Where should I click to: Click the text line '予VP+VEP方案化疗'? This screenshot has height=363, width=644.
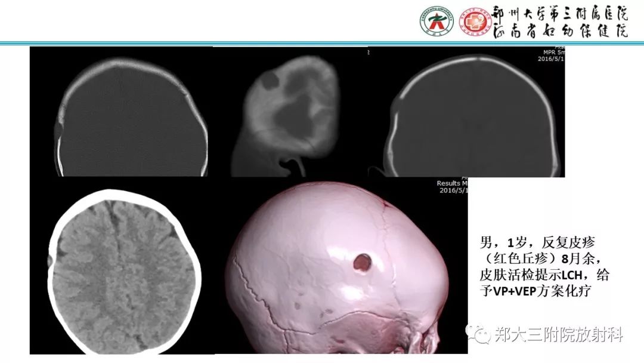pyautogui.click(x=535, y=291)
